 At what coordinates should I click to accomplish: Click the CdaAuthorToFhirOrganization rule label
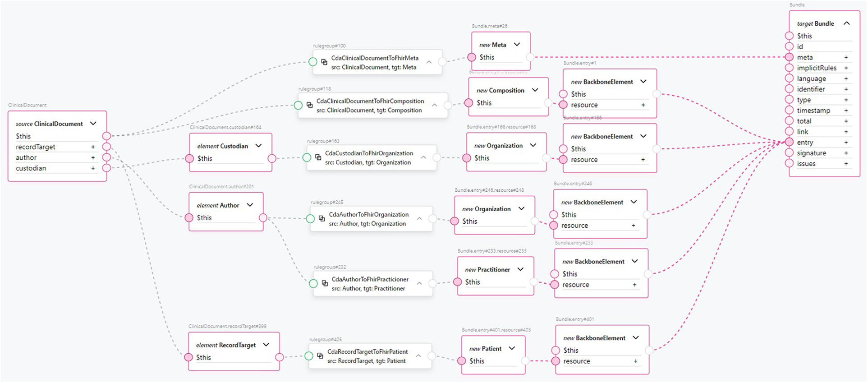click(x=368, y=215)
